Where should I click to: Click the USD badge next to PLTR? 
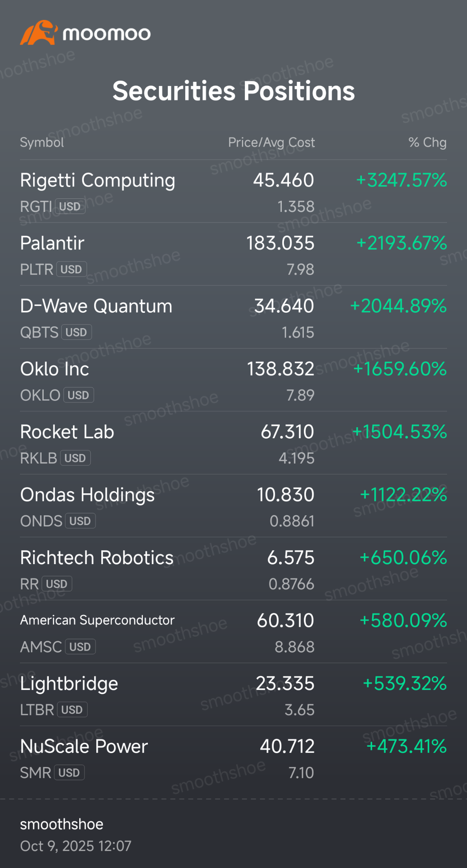tap(71, 269)
